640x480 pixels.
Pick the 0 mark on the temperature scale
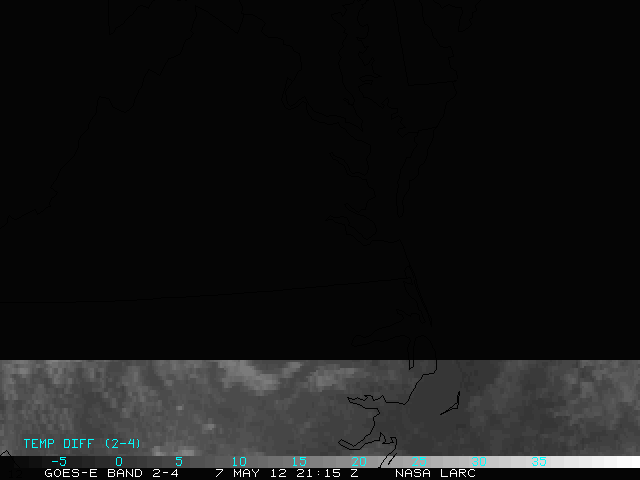pyautogui.click(x=118, y=461)
